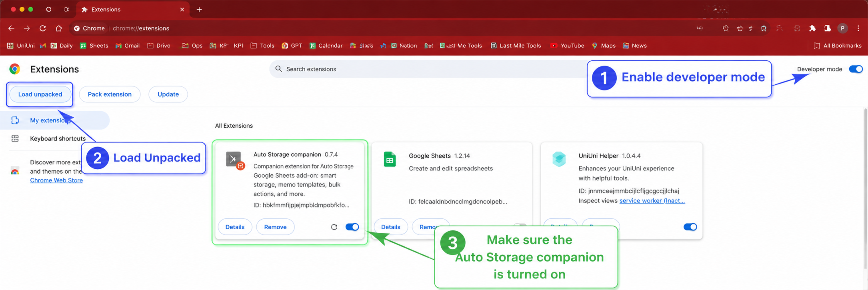Select the Extensions browser tab

pos(133,9)
